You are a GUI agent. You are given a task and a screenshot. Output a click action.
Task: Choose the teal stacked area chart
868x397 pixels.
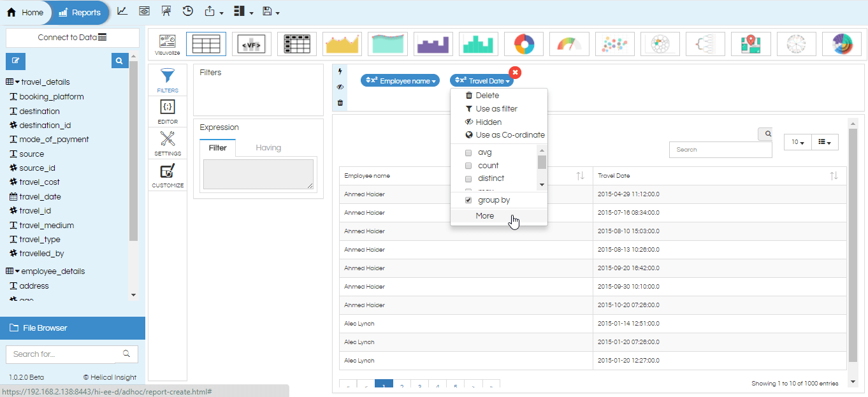pos(387,43)
